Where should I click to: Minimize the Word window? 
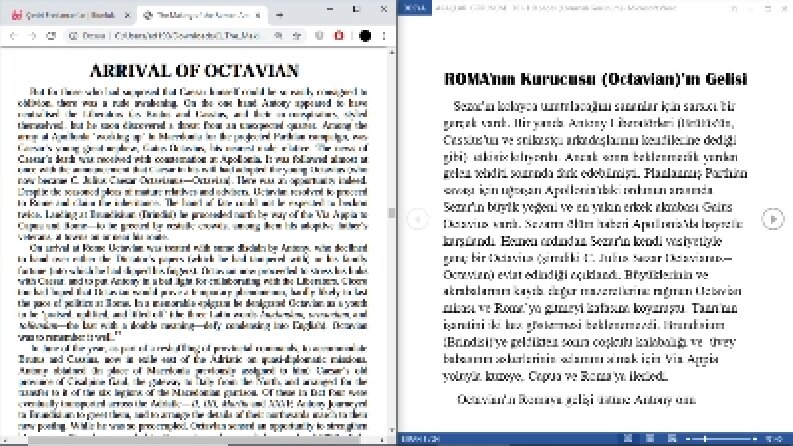(751, 8)
